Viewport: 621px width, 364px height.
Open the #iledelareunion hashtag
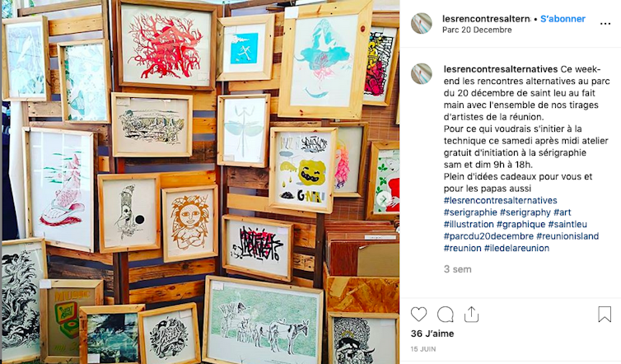click(x=516, y=248)
